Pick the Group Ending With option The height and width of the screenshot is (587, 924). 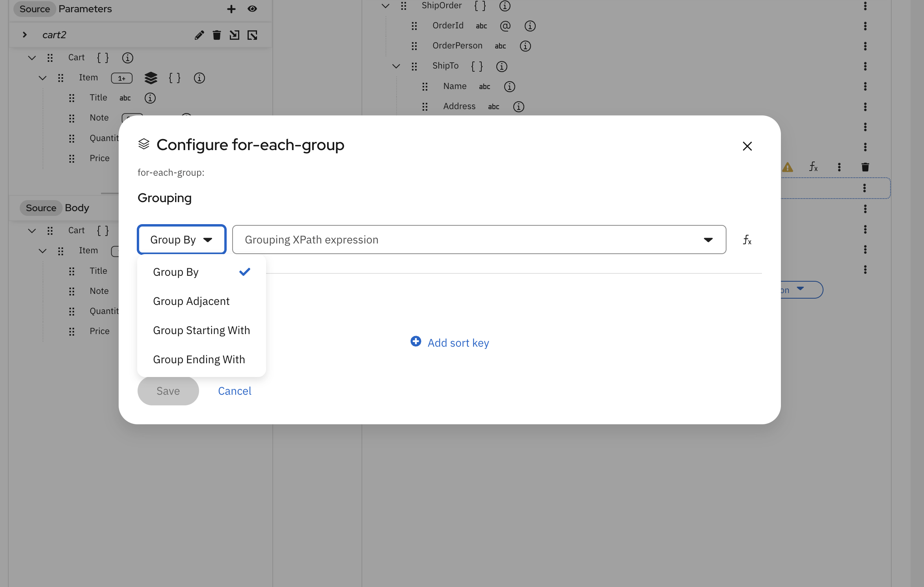point(201,359)
